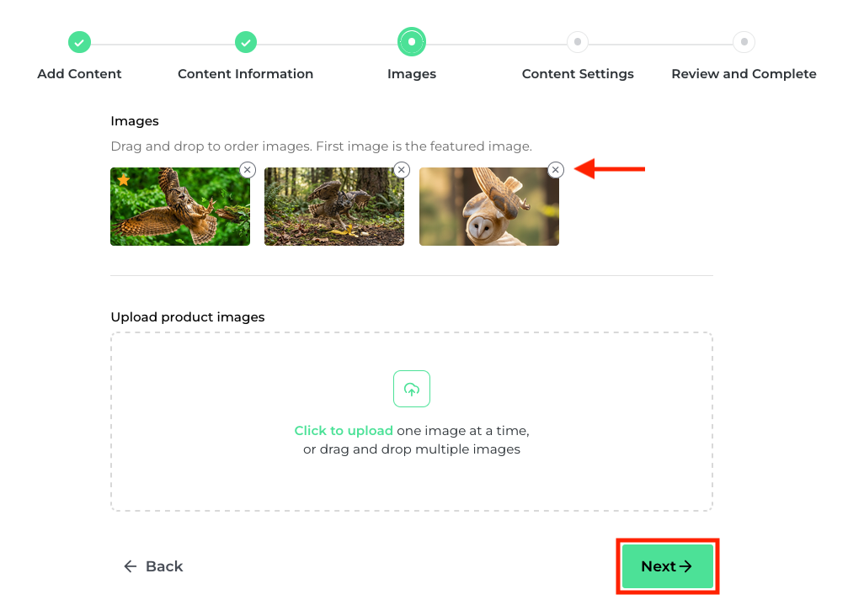848x616 pixels.
Task: Select the barn owl thumbnail
Action: pyautogui.click(x=489, y=206)
